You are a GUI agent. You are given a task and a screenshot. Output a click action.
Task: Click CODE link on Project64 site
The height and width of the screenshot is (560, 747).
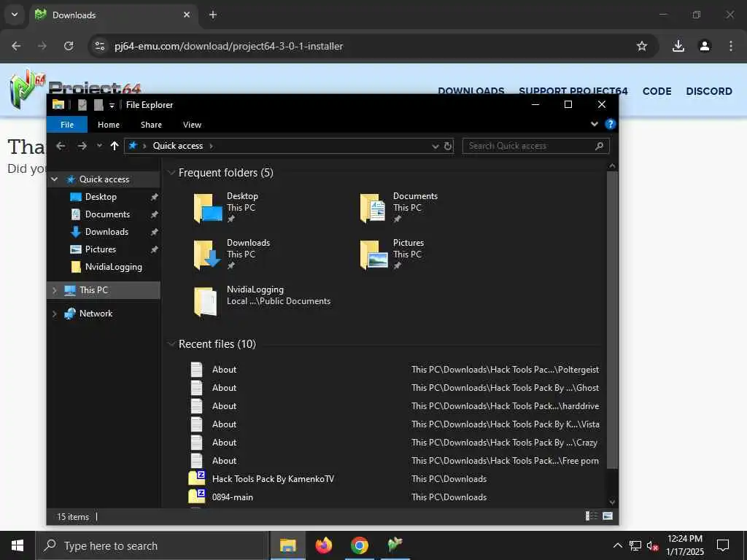click(657, 91)
